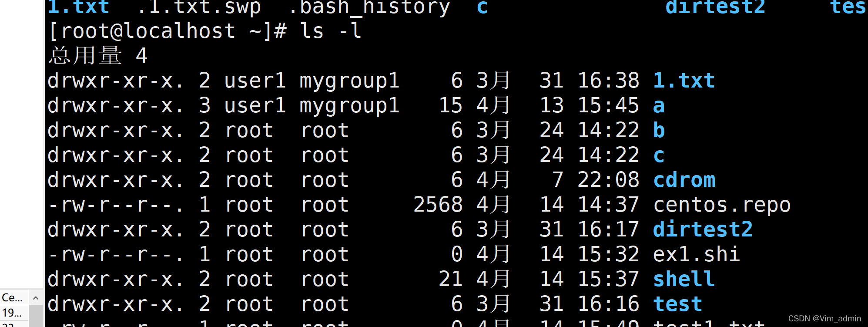Click the "ls -l" command text

(331, 31)
